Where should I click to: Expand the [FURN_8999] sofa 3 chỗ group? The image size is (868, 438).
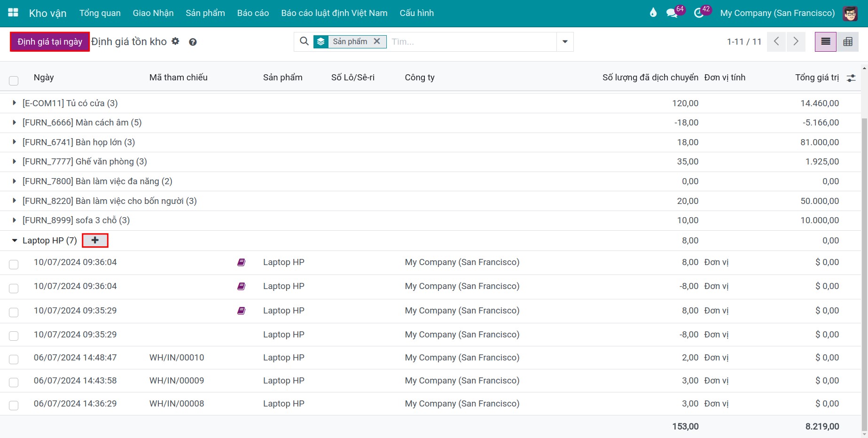(15, 220)
